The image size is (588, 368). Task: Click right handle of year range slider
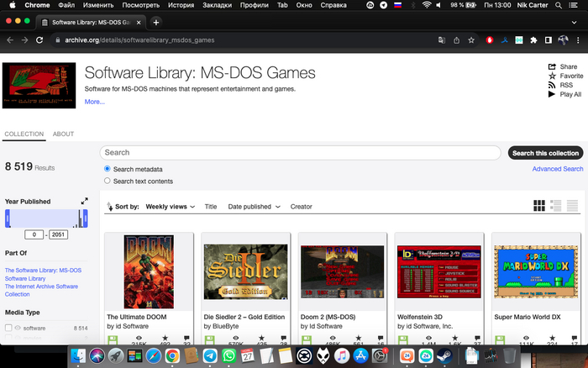[86, 218]
